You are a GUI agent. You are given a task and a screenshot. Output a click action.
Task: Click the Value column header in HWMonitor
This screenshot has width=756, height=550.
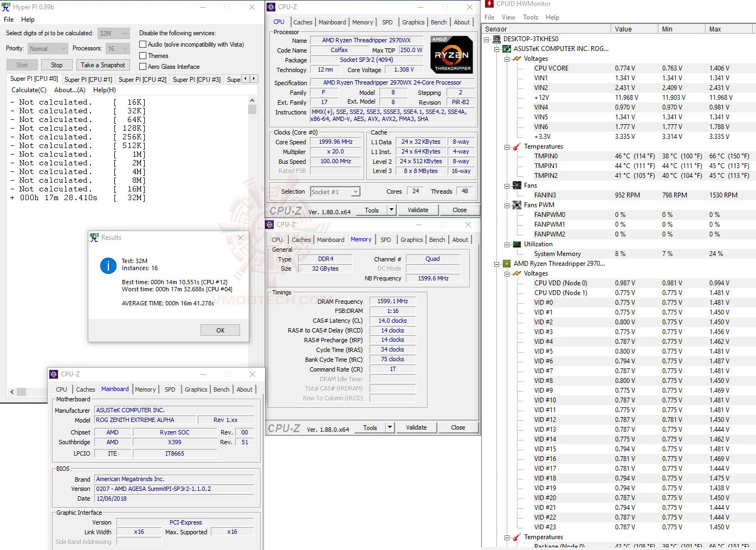[634, 29]
